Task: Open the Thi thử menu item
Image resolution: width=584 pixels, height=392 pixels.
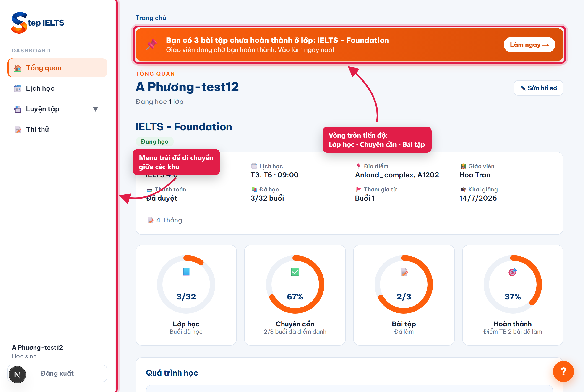Action: 57,129
